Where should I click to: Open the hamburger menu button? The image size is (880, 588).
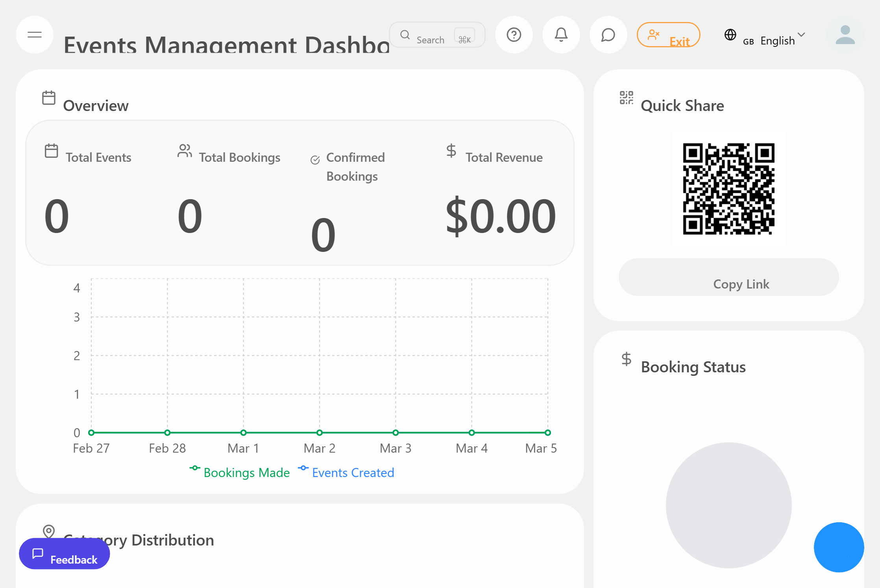[35, 35]
